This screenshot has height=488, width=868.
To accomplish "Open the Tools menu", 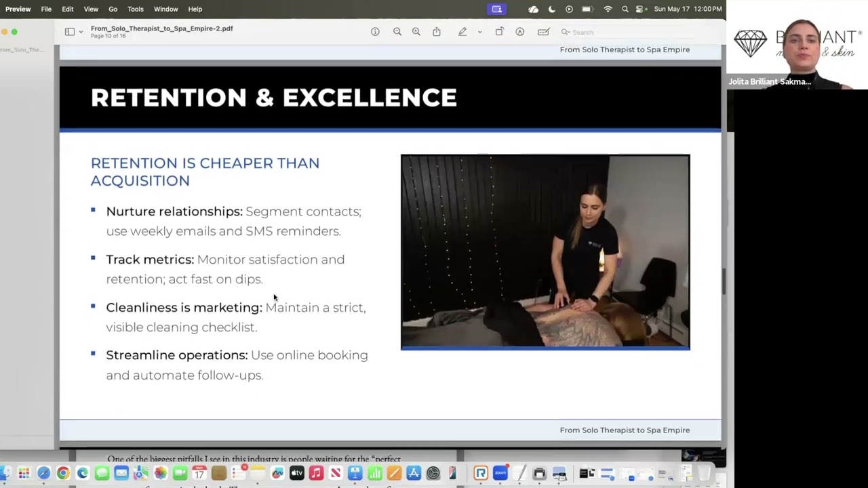I will [136, 9].
